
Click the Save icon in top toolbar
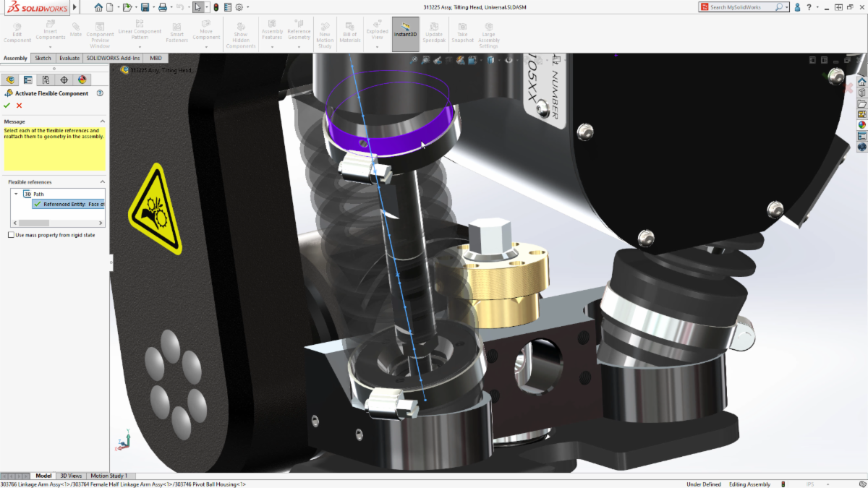tap(145, 7)
